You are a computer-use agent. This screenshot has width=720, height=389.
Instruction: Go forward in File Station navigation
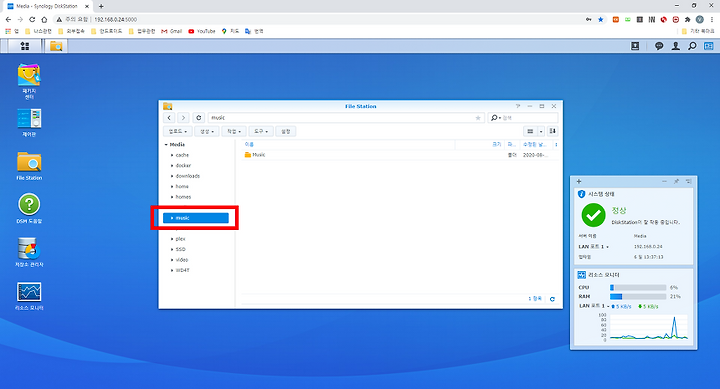pyautogui.click(x=183, y=118)
